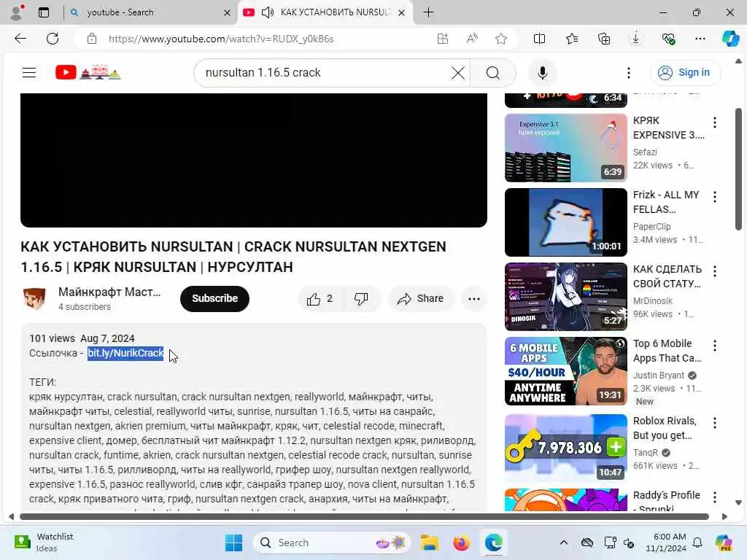
Task: Clear the search box with X icon
Action: pos(458,73)
